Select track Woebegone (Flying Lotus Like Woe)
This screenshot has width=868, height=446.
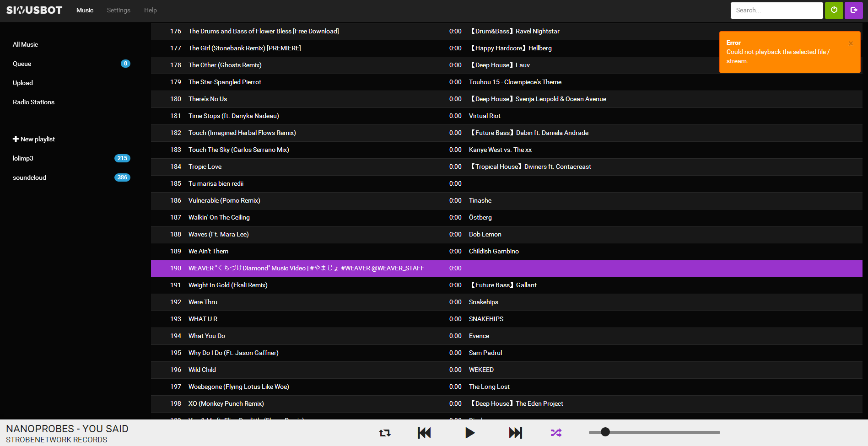pos(507,387)
